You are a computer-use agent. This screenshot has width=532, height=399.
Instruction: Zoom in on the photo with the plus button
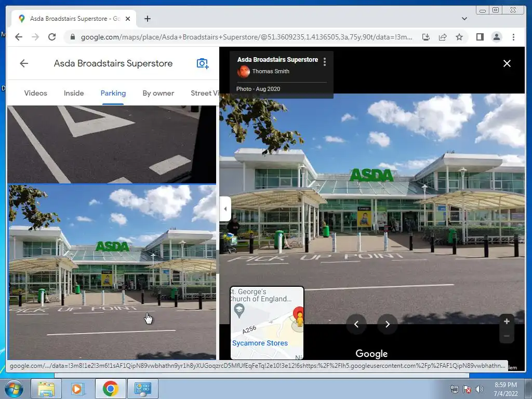point(507,321)
